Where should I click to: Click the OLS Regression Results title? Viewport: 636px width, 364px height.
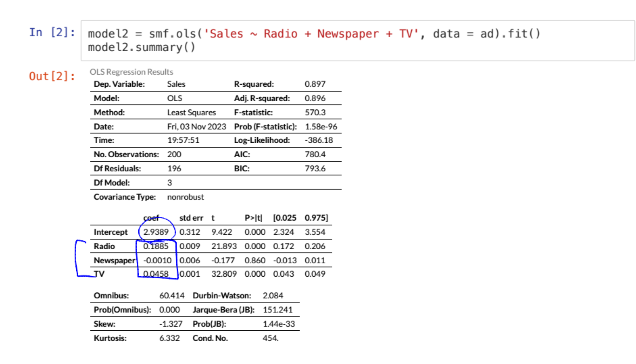(131, 72)
